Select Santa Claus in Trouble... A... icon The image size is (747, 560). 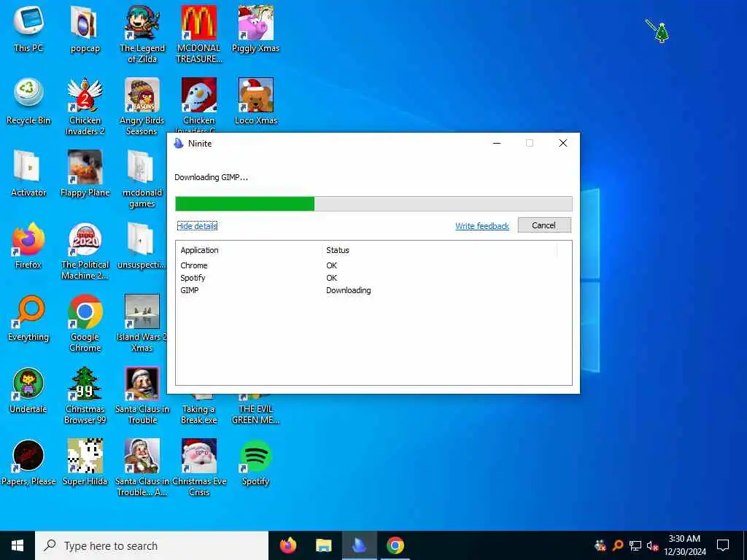tap(142, 467)
